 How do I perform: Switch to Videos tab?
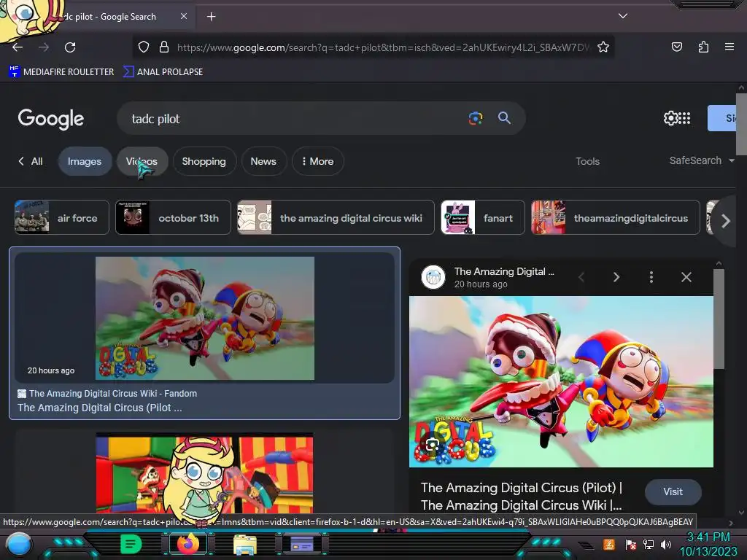point(142,161)
